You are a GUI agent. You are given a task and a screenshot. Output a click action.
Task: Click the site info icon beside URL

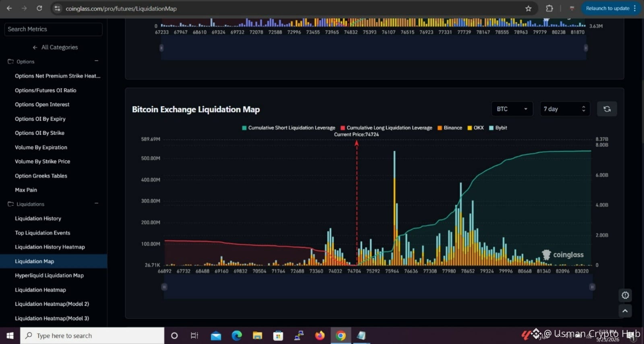(58, 8)
